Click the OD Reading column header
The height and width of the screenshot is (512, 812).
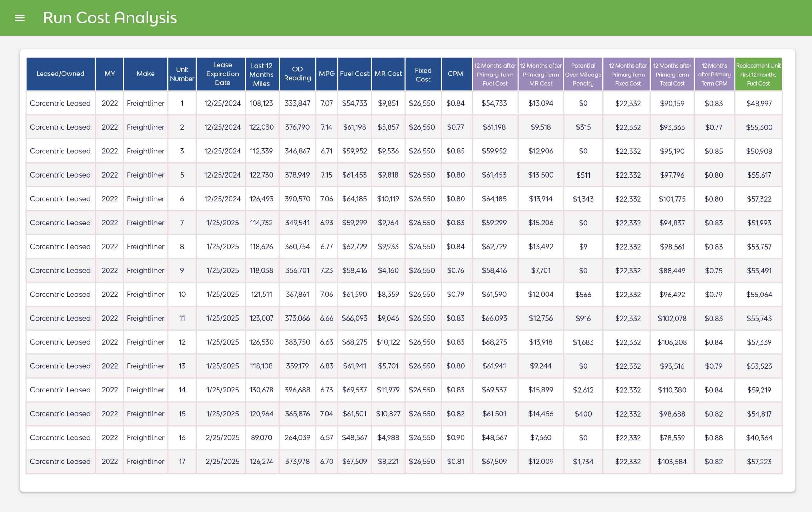(297, 74)
